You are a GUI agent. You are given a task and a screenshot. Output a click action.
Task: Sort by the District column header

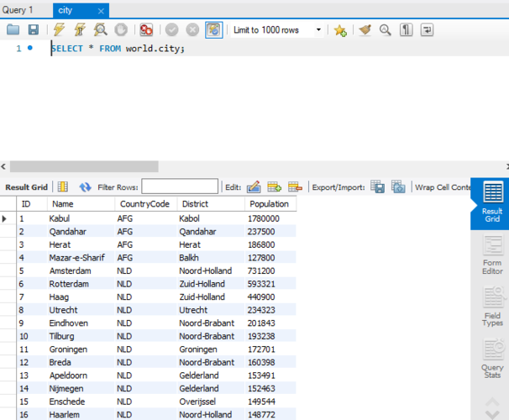(x=211, y=204)
